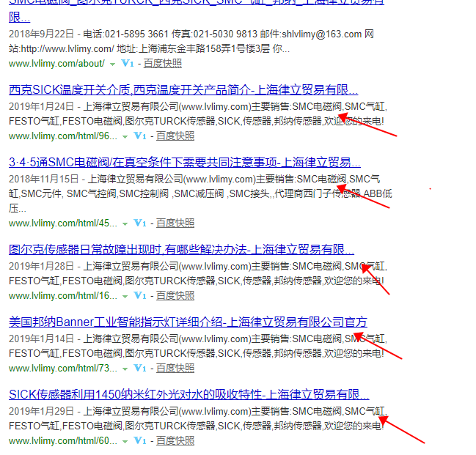Open the 图尔克传感器日常故障 result title
The height and width of the screenshot is (455, 476).
click(181, 250)
